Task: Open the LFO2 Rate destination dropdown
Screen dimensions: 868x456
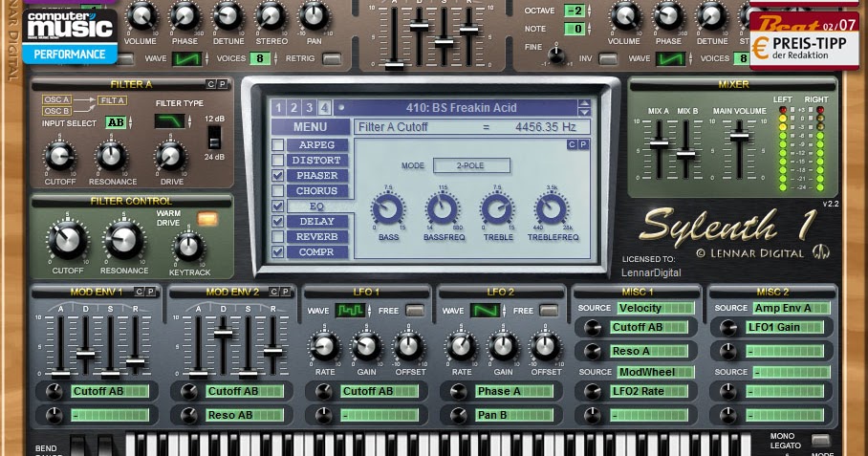Action: [x=649, y=391]
